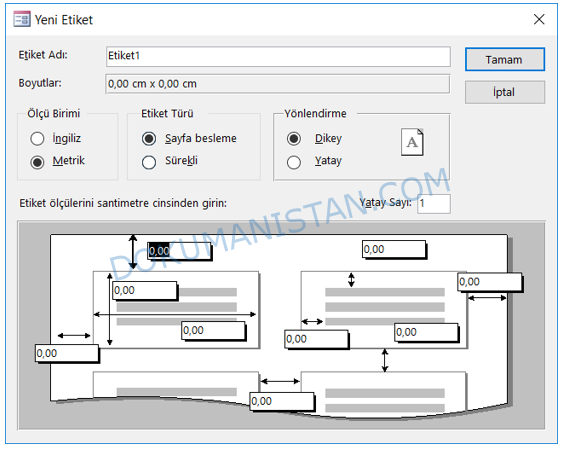Click the label height field inside left label
Screen dimensions: 564x450
tap(145, 290)
